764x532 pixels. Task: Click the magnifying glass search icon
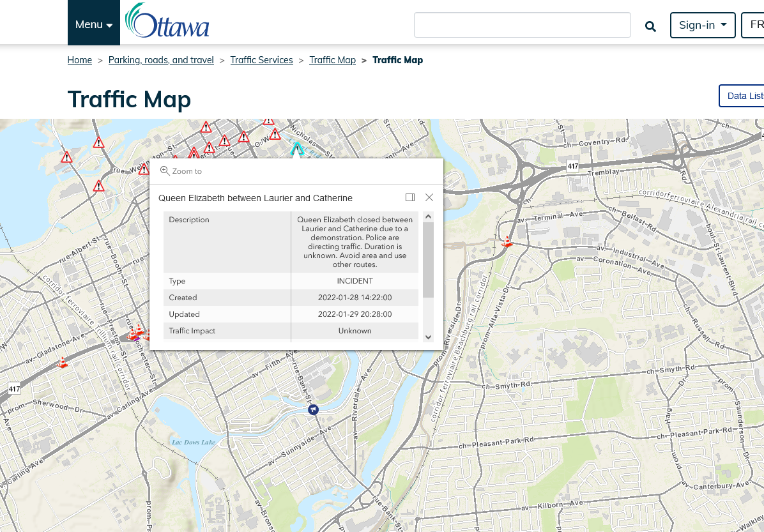650,26
